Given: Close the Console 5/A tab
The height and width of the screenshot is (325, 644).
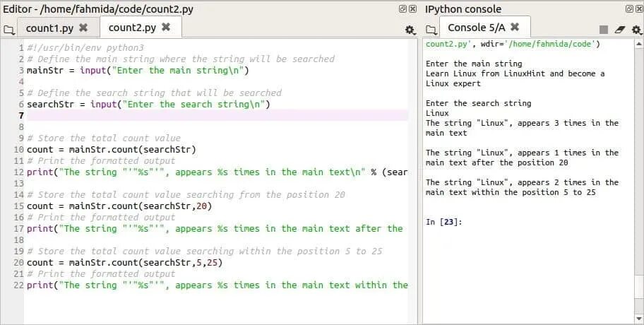Looking at the screenshot, I should click(x=515, y=28).
